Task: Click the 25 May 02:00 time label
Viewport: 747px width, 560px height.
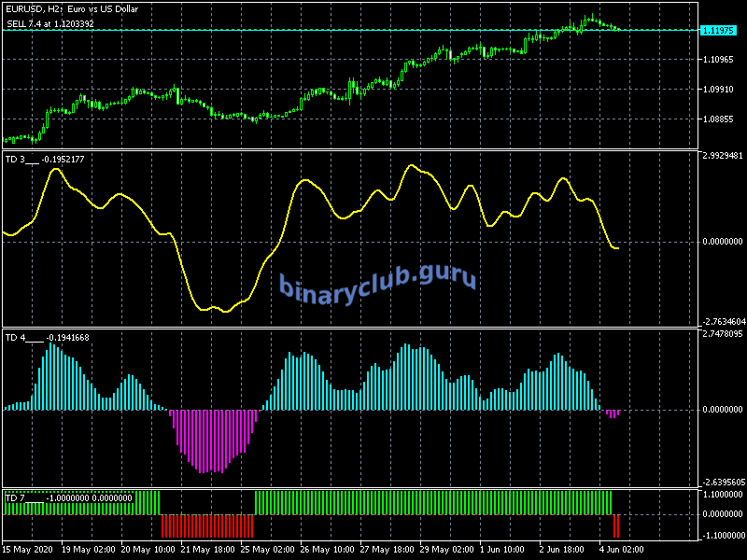Action: (269, 550)
